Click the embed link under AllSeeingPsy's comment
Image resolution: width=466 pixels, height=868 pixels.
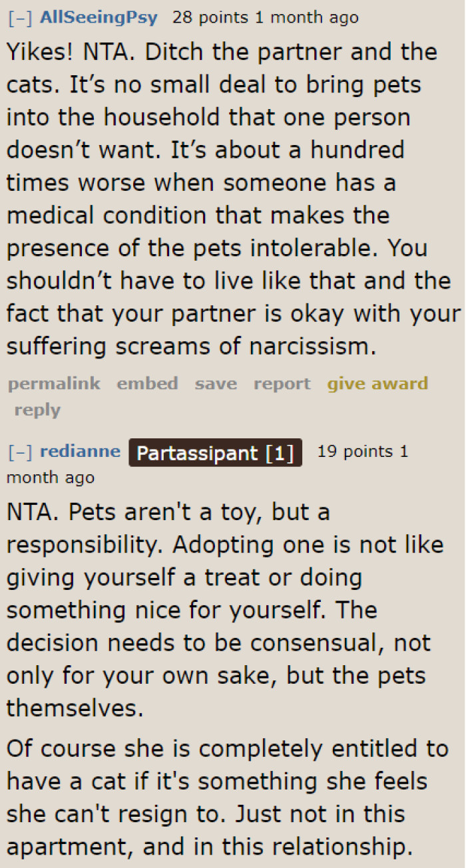(147, 383)
